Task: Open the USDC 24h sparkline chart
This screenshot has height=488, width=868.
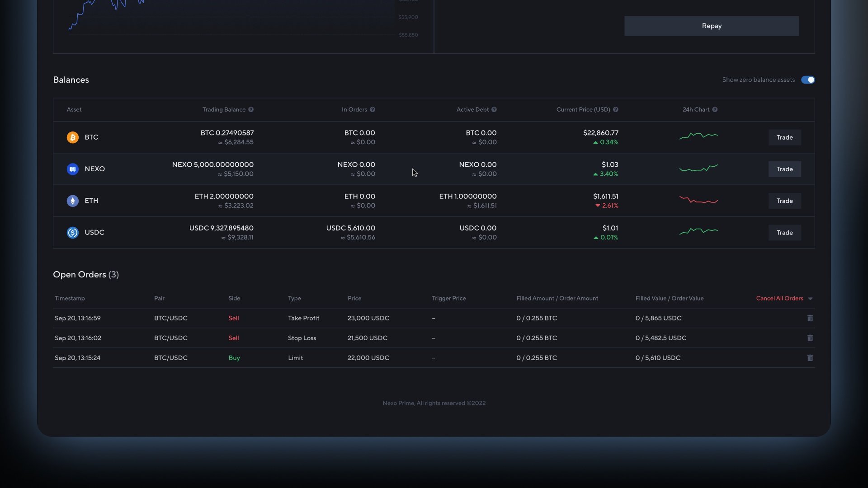Action: pos(698,231)
